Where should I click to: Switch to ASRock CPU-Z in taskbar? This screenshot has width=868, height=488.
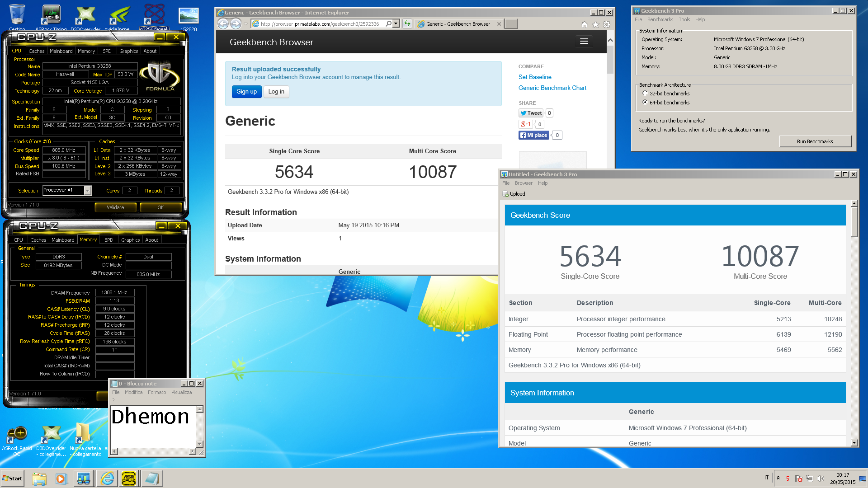click(x=129, y=479)
